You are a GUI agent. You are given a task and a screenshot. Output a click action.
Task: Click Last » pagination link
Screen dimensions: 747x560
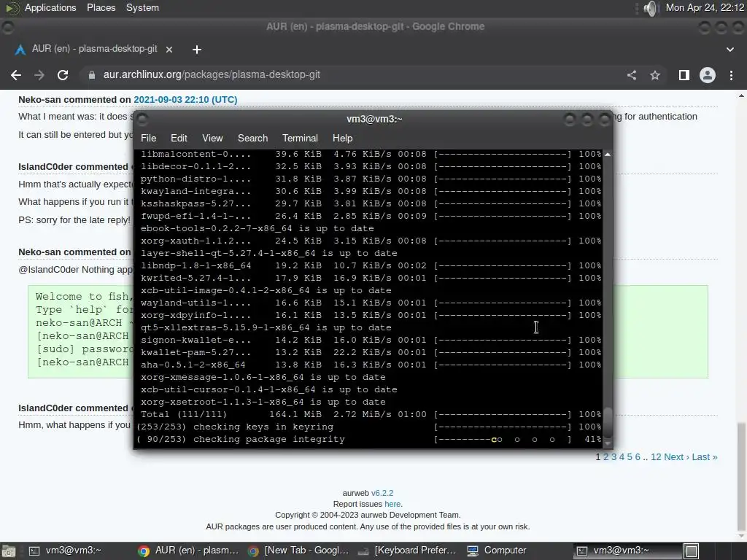[x=705, y=457]
